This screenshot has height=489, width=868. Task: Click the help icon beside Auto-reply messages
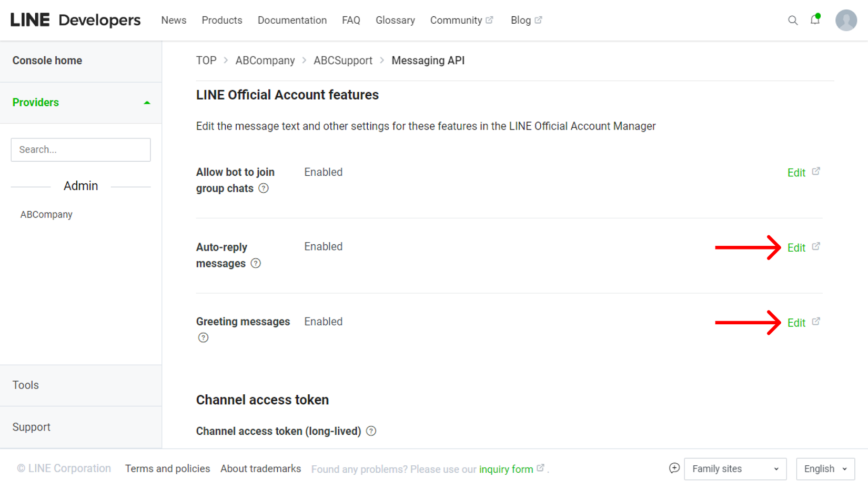pos(256,263)
